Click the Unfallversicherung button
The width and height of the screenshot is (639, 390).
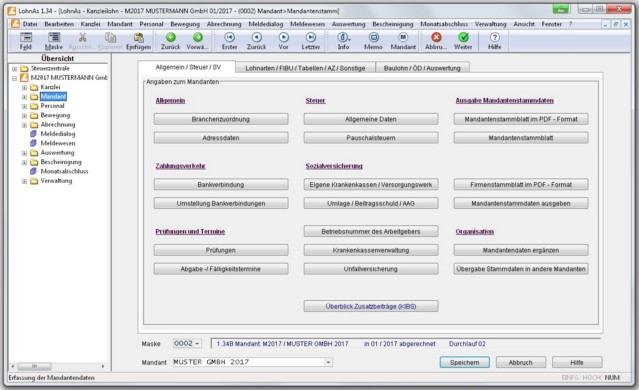371,269
